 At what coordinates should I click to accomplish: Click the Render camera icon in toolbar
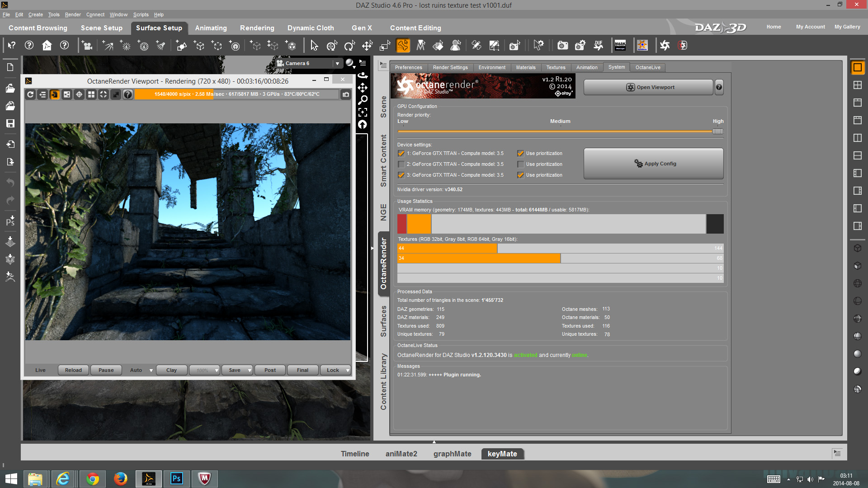562,45
